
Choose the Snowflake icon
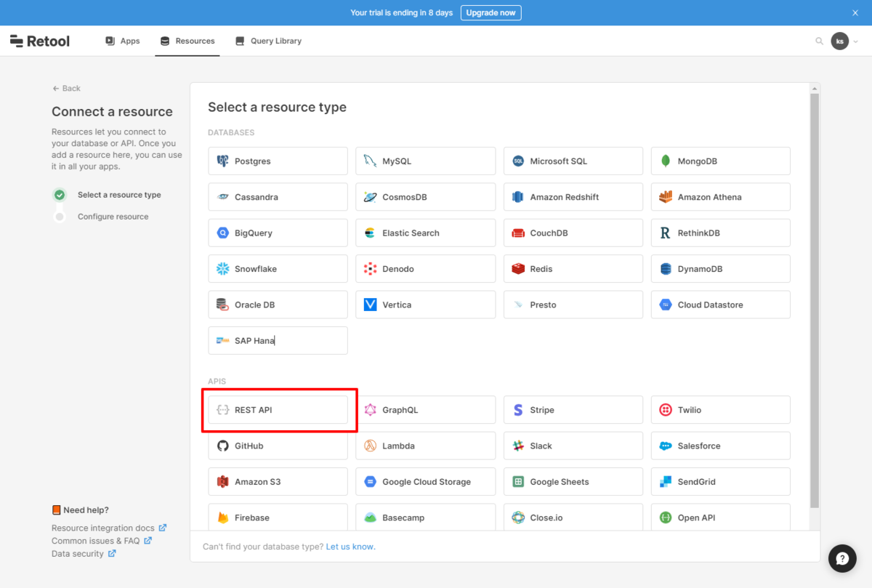(x=222, y=269)
